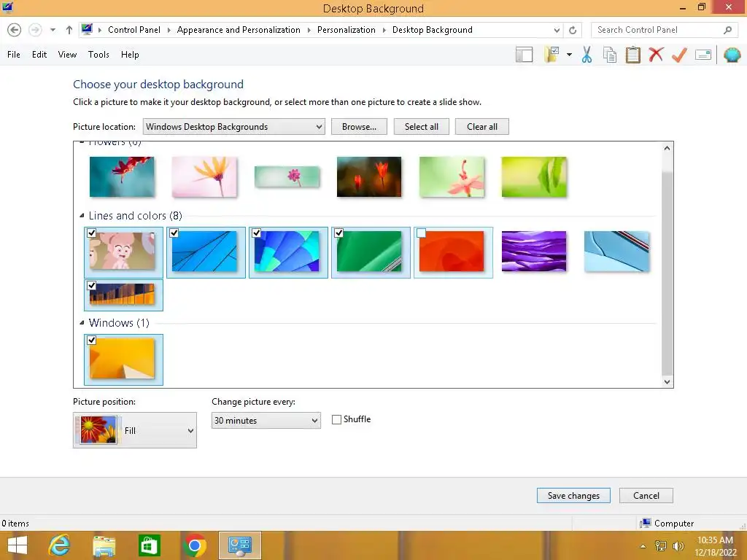The image size is (747, 560).
Task: Open File Explorer from the taskbar
Action: point(104,545)
